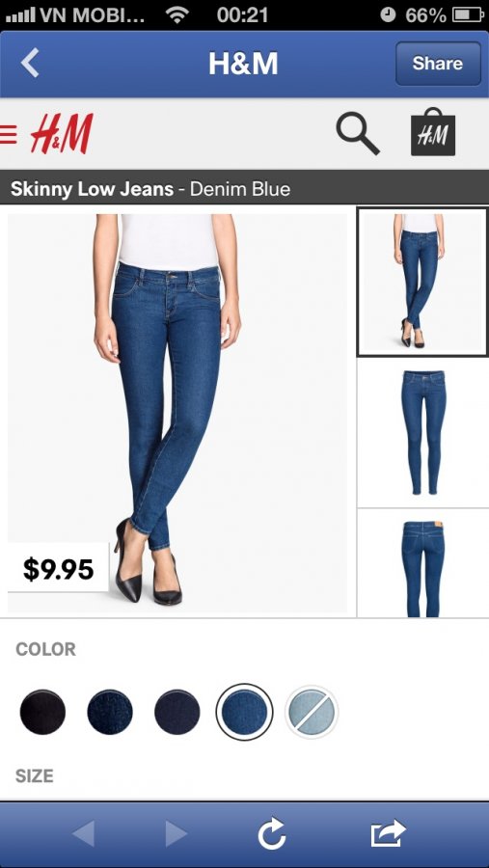Pick the dark navy color swatch
This screenshot has height=868, width=489.
[177, 712]
